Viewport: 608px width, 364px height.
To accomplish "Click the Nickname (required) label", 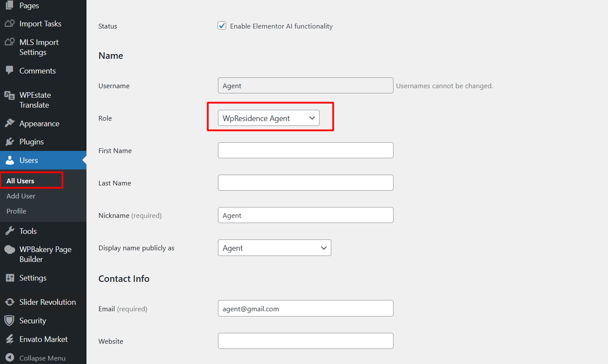I will (130, 215).
